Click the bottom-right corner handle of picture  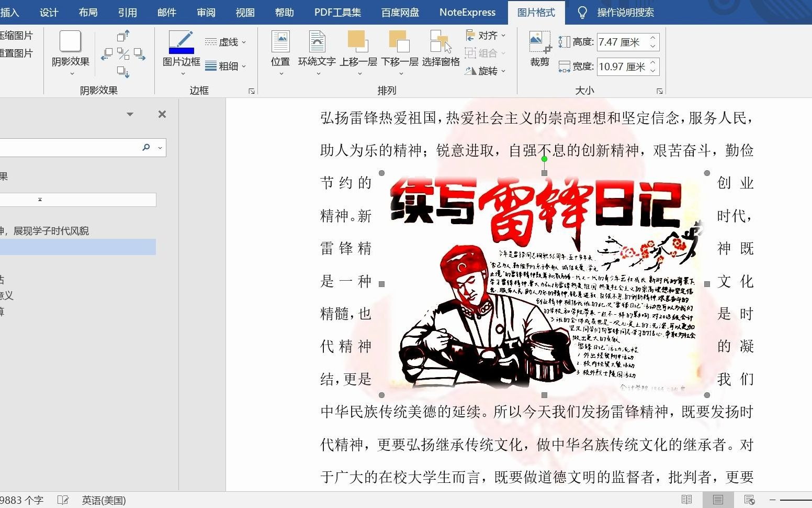(x=707, y=395)
